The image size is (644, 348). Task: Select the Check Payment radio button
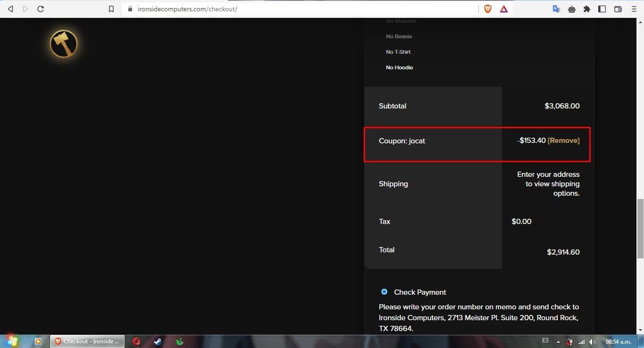(x=384, y=292)
